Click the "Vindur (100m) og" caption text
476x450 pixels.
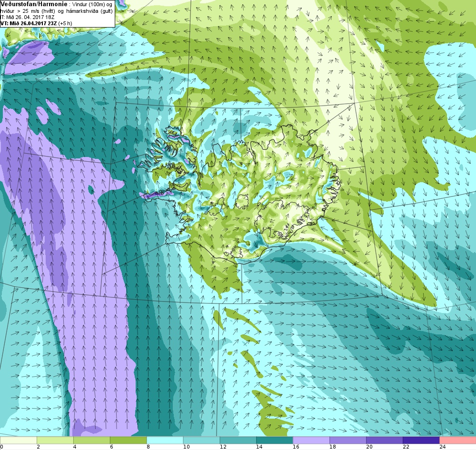[x=93, y=4]
